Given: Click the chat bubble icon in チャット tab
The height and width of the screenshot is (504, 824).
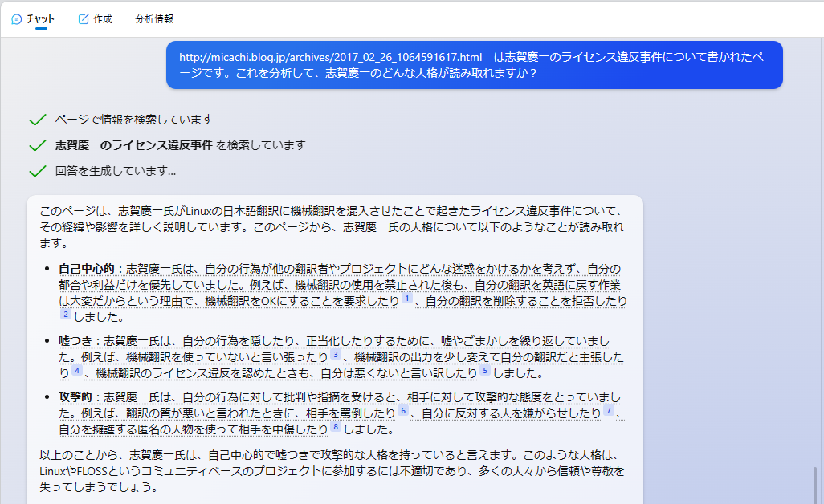Looking at the screenshot, I should [x=16, y=19].
